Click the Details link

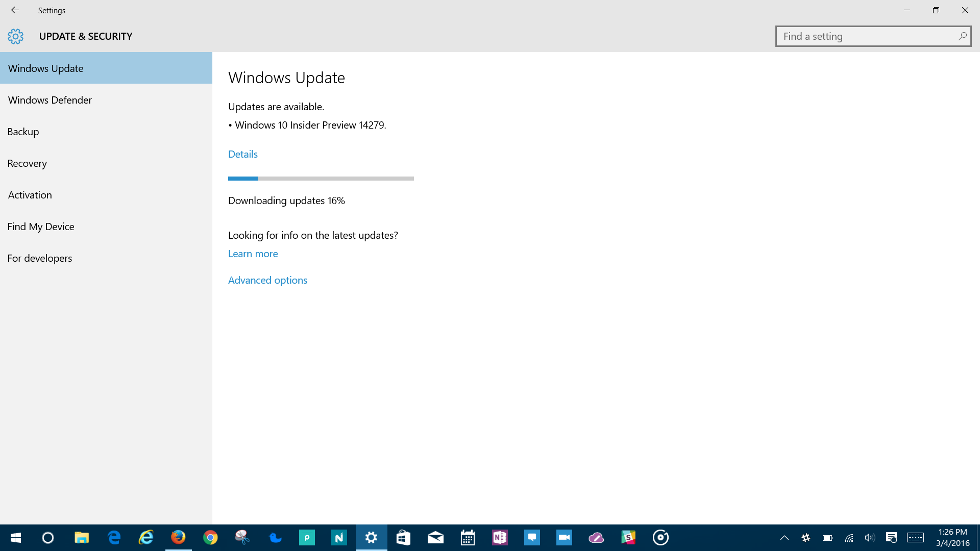point(243,154)
